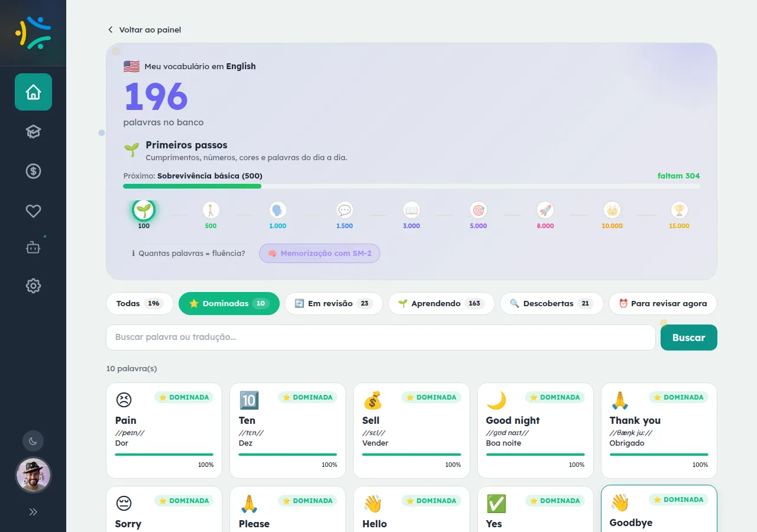Select the Dominadas filter tab
The width and height of the screenshot is (757, 532).
pos(229,303)
